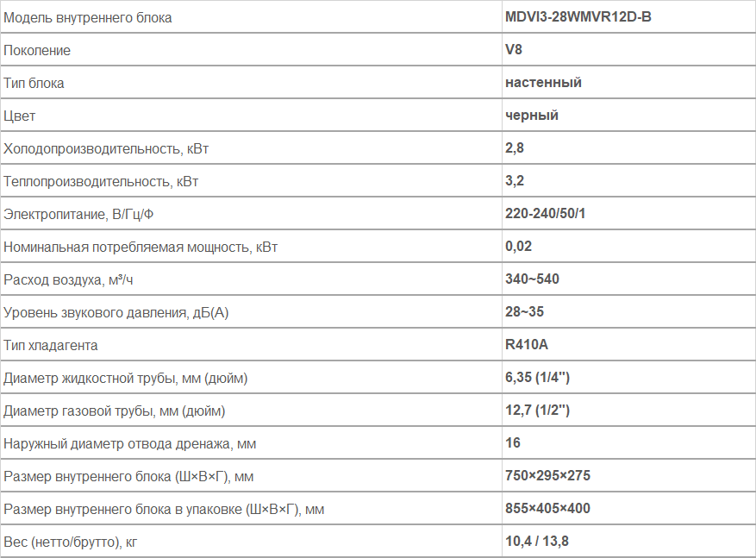Select model value MDVI3-28WMVR12D-B
This screenshot has width=756, height=558.
pyautogui.click(x=578, y=17)
